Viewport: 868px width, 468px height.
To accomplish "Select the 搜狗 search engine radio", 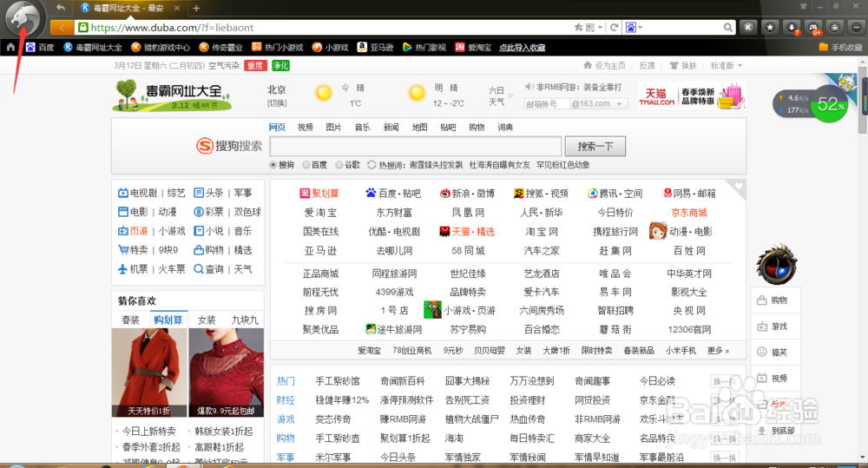I will pos(273,164).
